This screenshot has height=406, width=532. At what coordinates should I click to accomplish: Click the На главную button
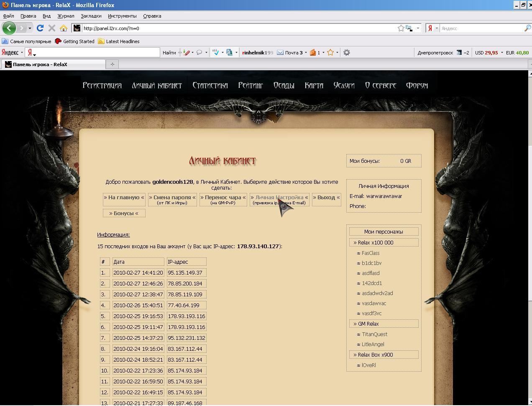pos(124,200)
